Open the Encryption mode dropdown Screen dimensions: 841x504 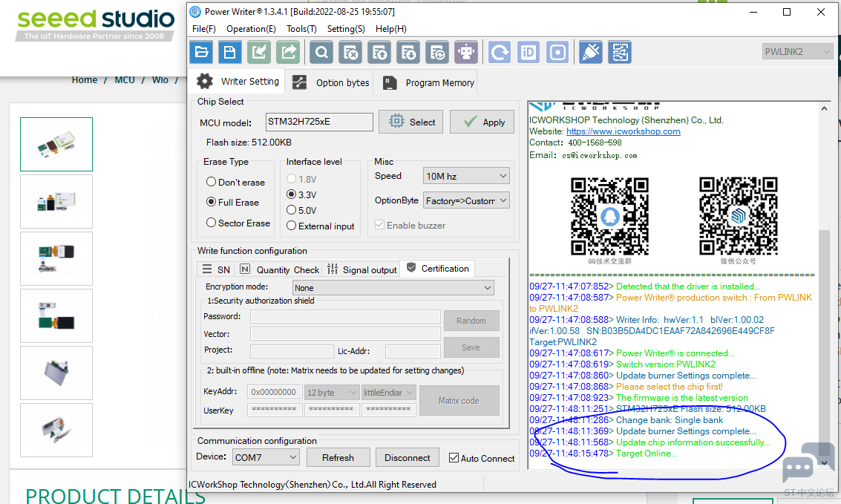point(393,287)
